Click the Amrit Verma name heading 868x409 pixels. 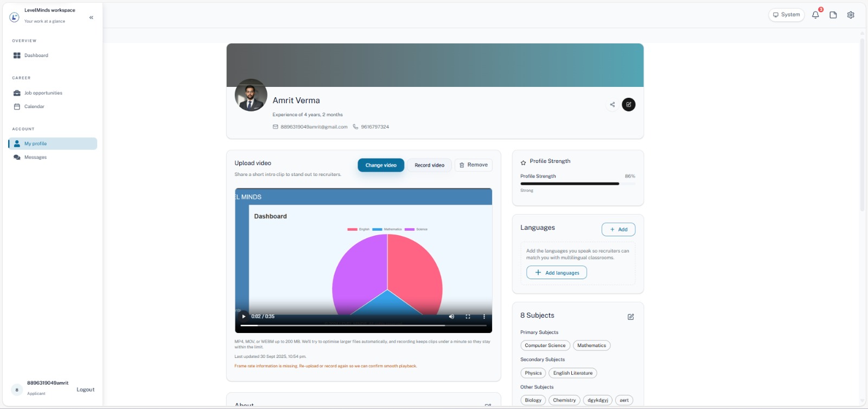pos(296,100)
